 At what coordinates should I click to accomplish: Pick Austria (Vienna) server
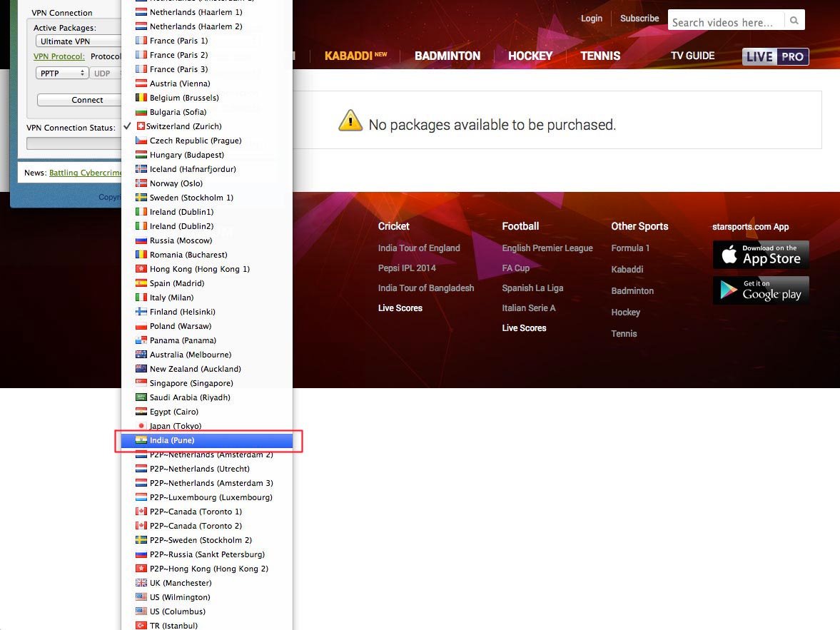[x=207, y=83]
